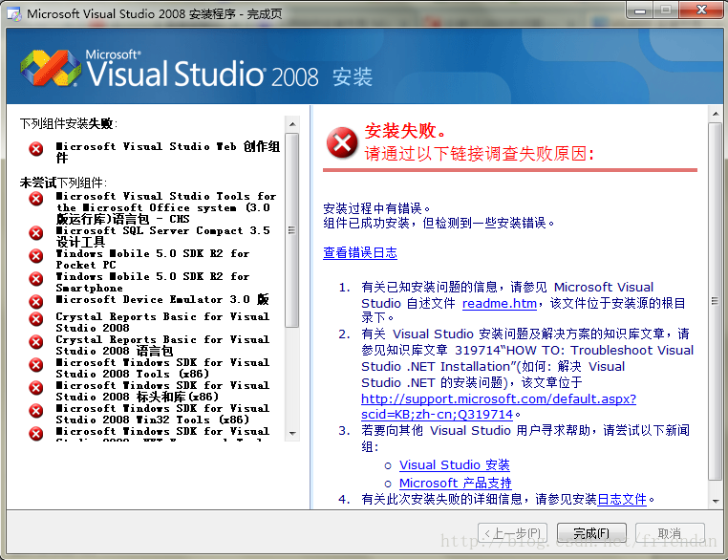
Task: Click error icon beside Crystal Reports Basic 语言包
Action: pos(35,342)
